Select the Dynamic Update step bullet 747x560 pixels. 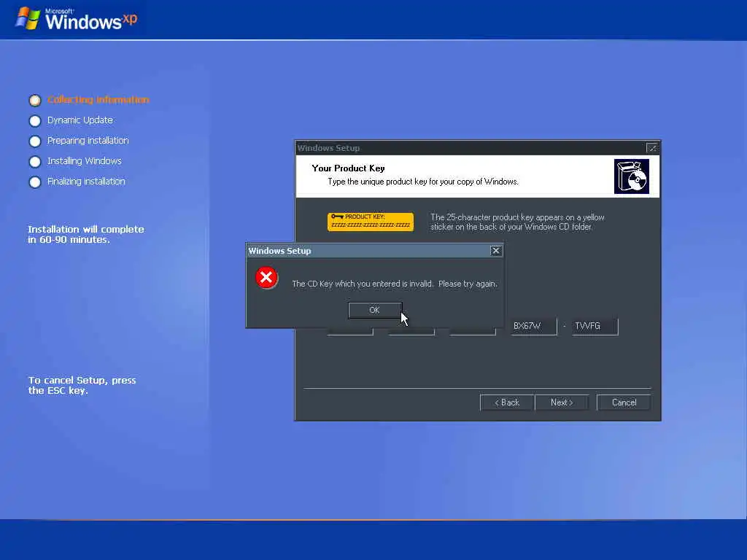tap(35, 120)
